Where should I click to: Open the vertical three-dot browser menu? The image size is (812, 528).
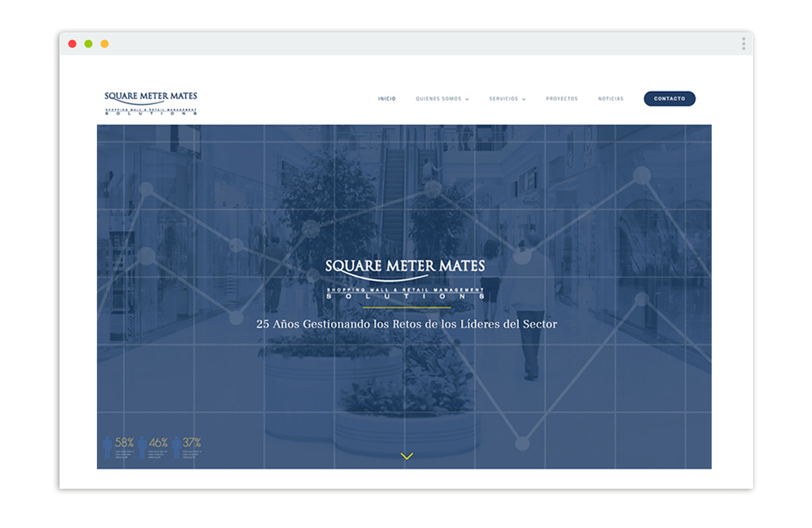tap(743, 44)
